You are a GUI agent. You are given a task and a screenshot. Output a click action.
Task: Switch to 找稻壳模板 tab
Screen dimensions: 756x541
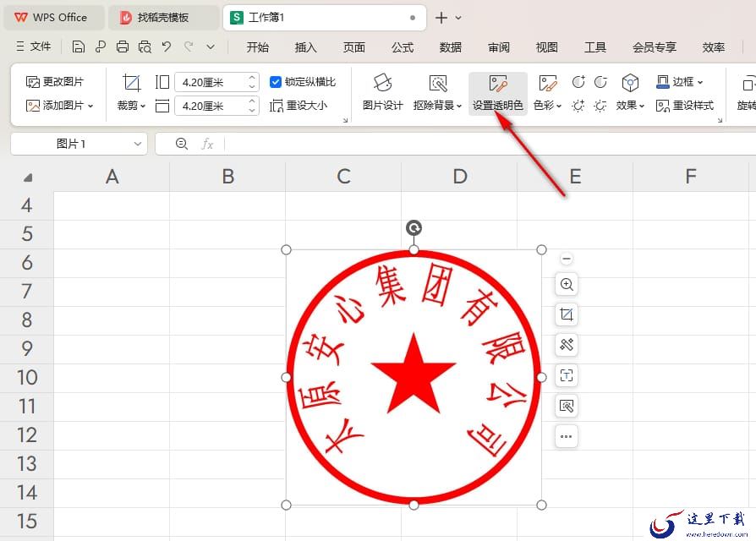163,18
